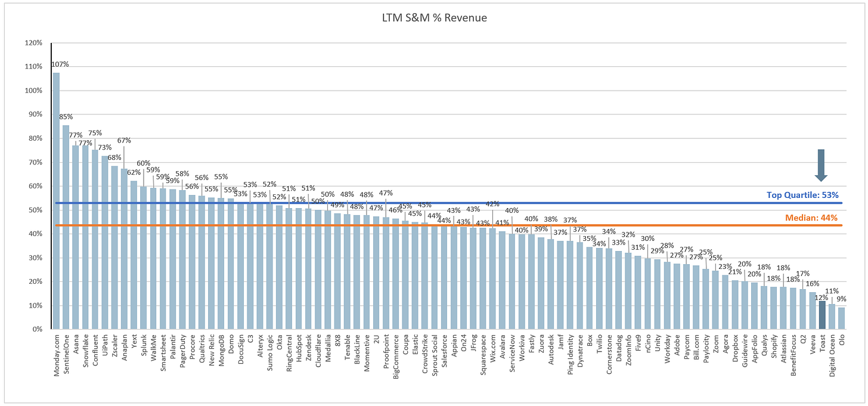The width and height of the screenshot is (868, 406).
Task: Select the 'Veeva' axis label
Action: [x=813, y=344]
